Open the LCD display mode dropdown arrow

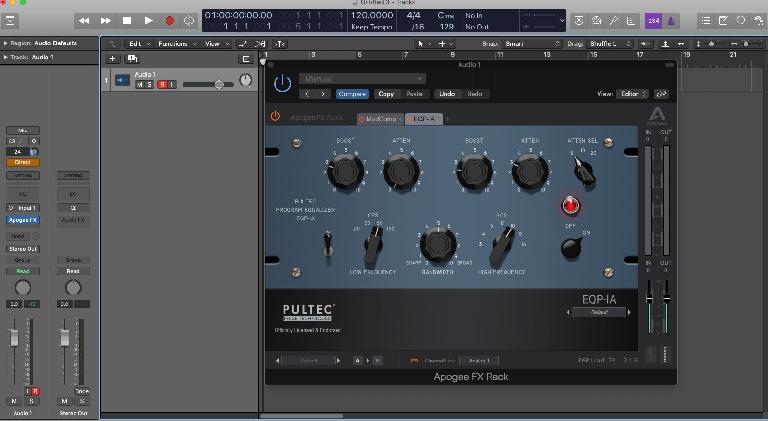(562, 21)
